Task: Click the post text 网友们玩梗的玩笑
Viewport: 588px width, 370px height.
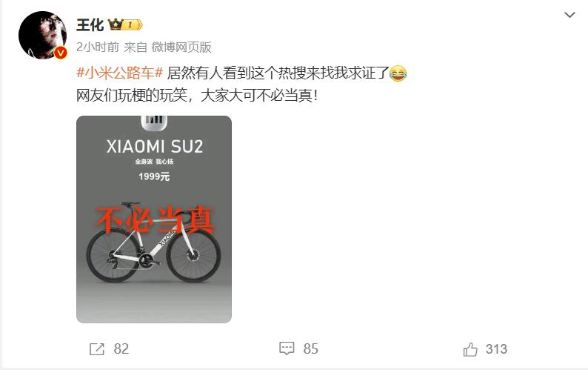Action: click(132, 96)
